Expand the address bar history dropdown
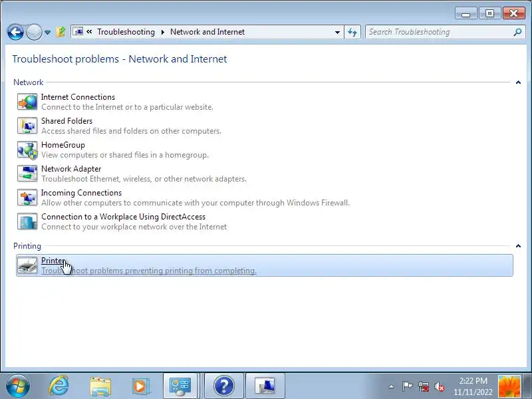Viewport: 532px width, 399px height. (337, 32)
